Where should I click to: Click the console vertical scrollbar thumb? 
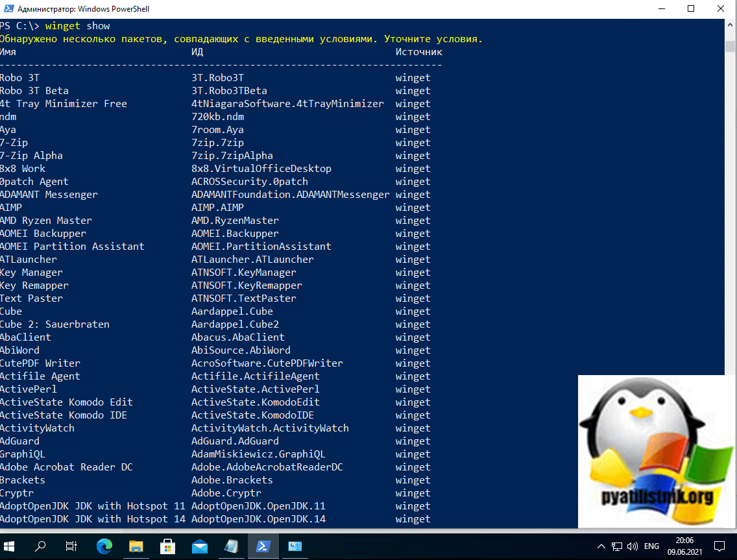pos(731,47)
